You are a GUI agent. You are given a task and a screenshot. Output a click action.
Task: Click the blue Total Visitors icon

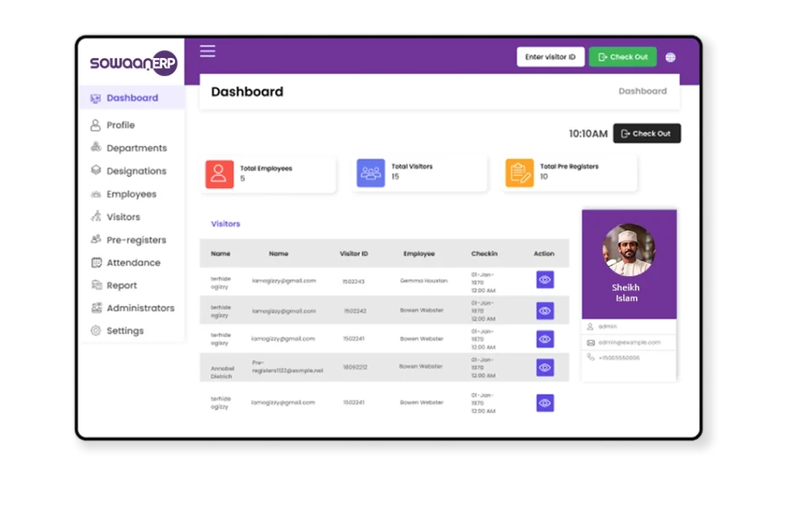pos(370,173)
